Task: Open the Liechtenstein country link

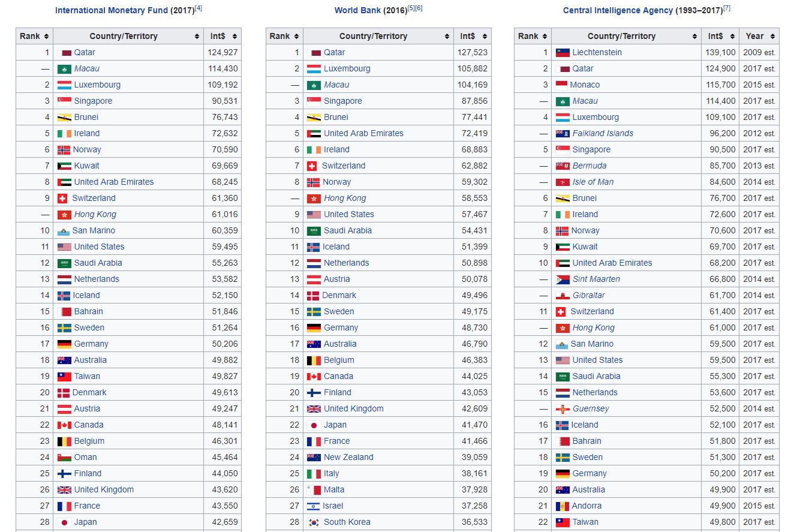Action: [597, 53]
